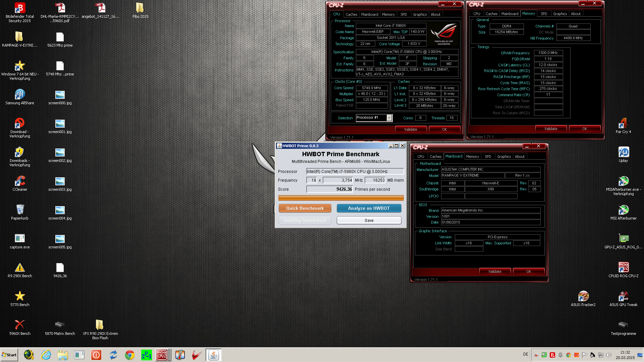
Task: Click the Windows Start button
Action: pos(9,355)
